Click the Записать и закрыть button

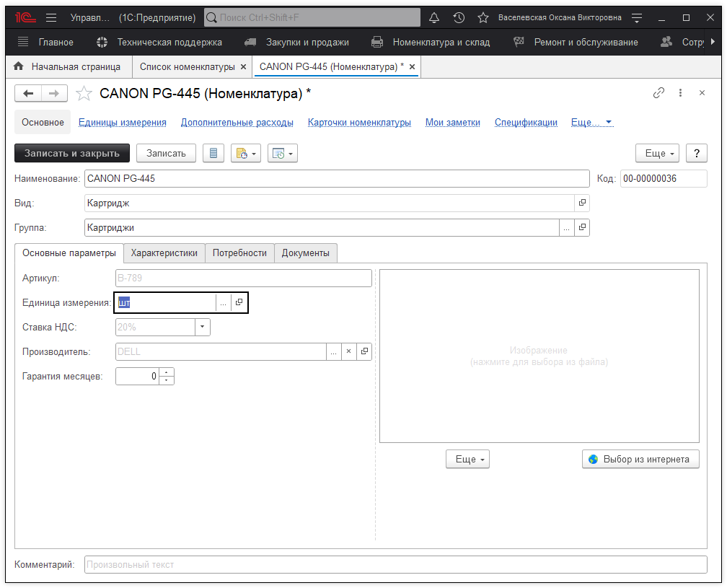(72, 153)
